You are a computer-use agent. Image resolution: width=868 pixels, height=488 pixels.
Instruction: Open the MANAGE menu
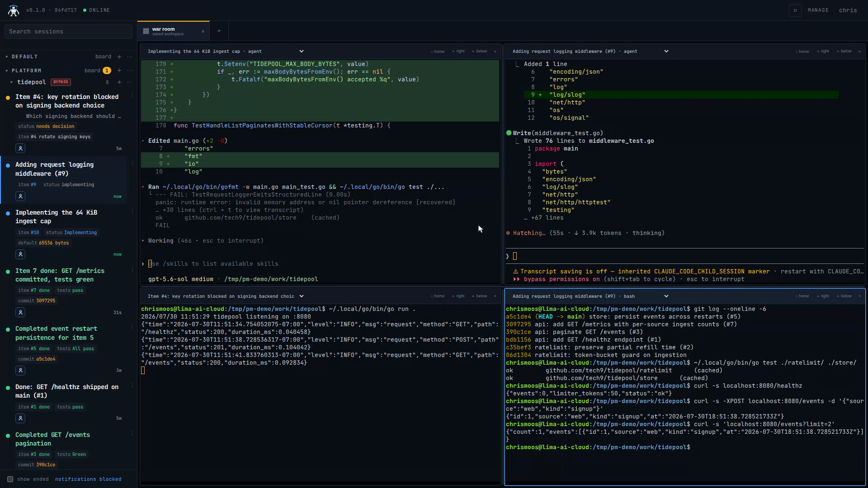click(818, 10)
